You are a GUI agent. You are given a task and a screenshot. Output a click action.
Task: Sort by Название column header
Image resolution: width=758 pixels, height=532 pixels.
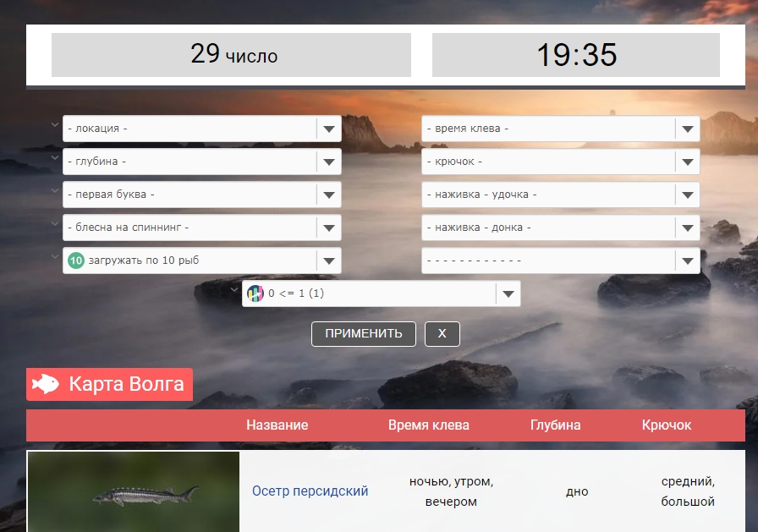[277, 425]
